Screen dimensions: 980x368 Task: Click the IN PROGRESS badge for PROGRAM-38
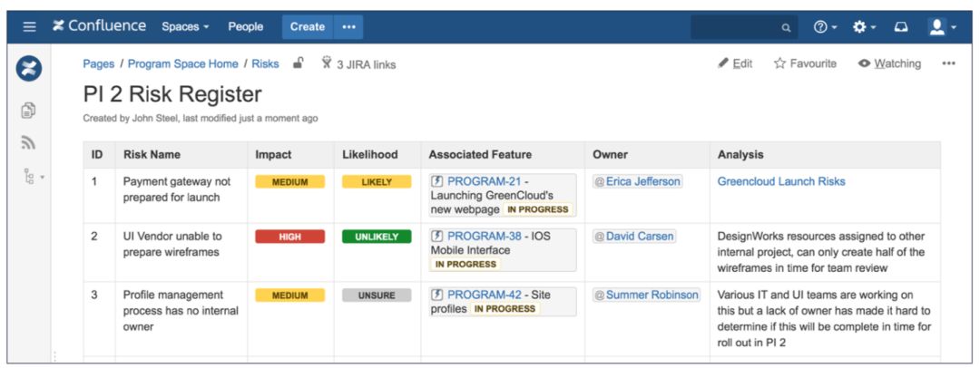(465, 265)
